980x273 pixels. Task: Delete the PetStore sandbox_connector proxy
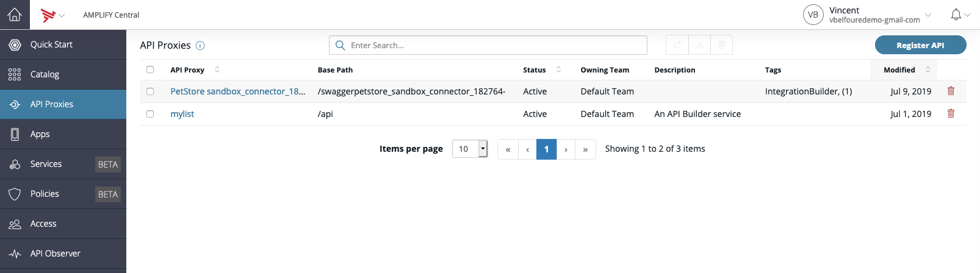(951, 91)
